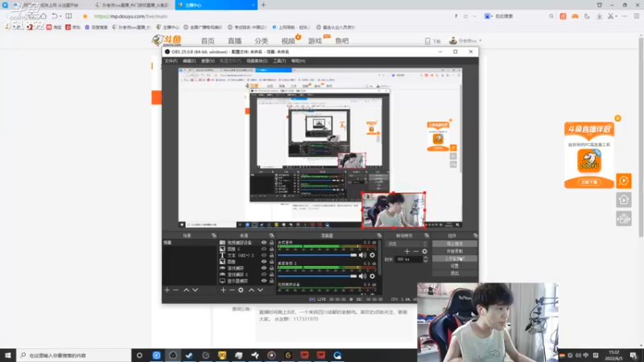Viewport: 644px width, 362px height.
Task: Click the transition duration stepper arrows
Action: point(426,259)
